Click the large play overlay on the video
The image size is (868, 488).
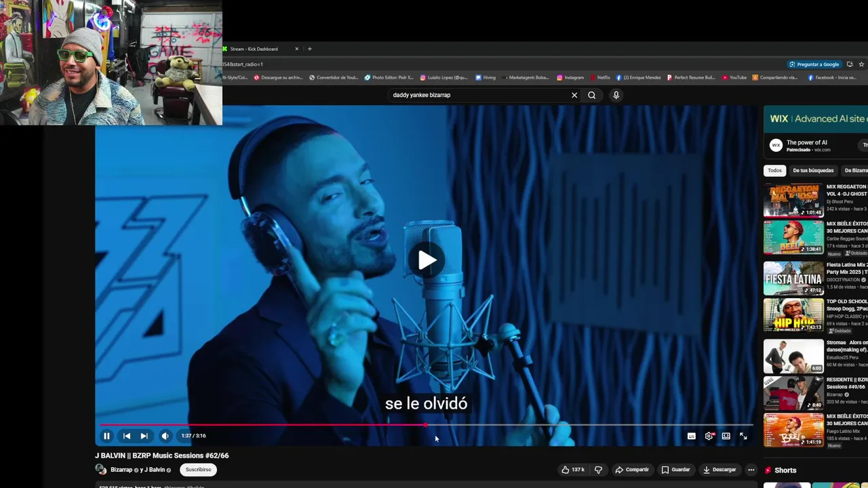[x=427, y=260]
